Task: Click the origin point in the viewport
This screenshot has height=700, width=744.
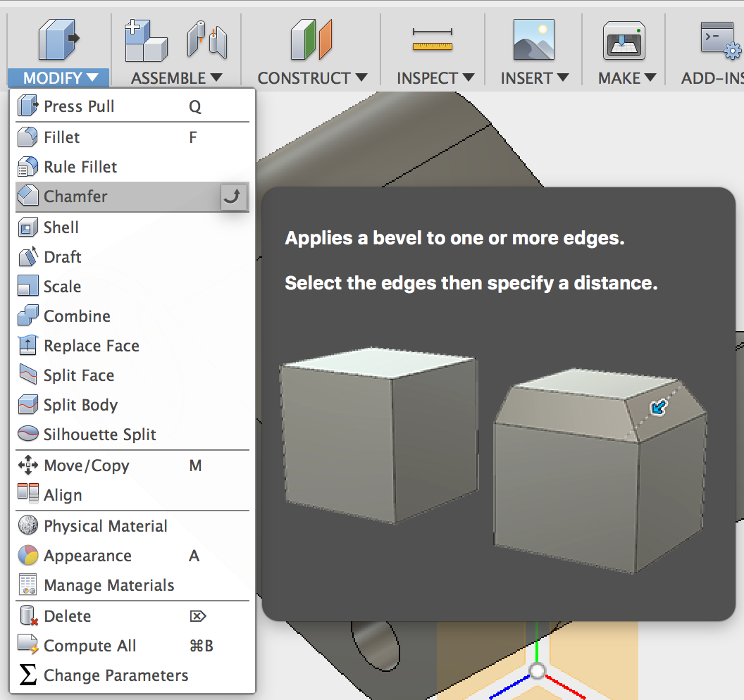Action: click(536, 670)
